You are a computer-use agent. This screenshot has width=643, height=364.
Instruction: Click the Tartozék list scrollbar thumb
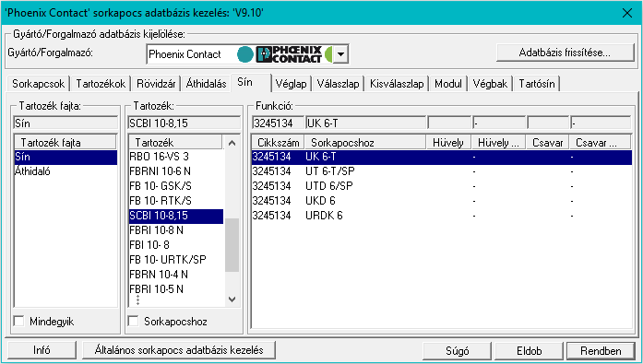tap(232, 245)
